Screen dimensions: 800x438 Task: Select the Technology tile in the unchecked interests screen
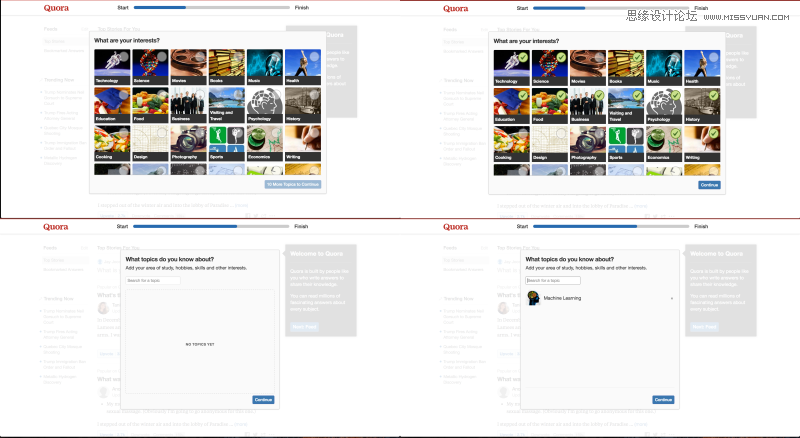[112, 67]
